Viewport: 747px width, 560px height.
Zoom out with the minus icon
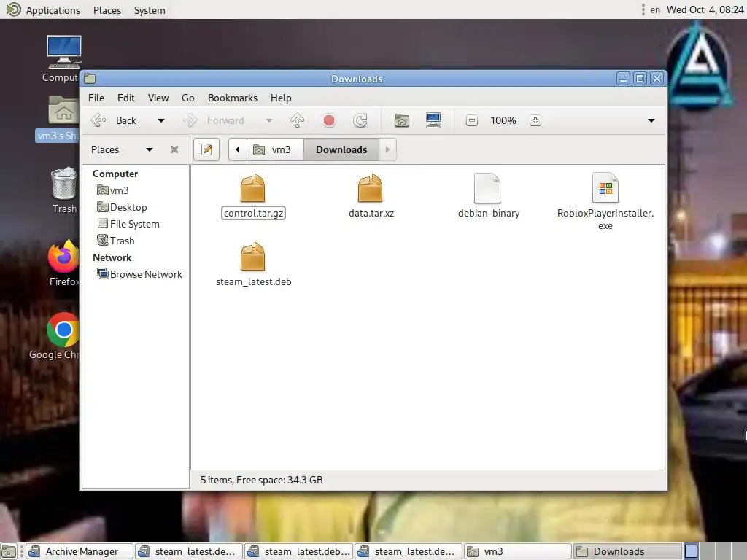pos(472,120)
